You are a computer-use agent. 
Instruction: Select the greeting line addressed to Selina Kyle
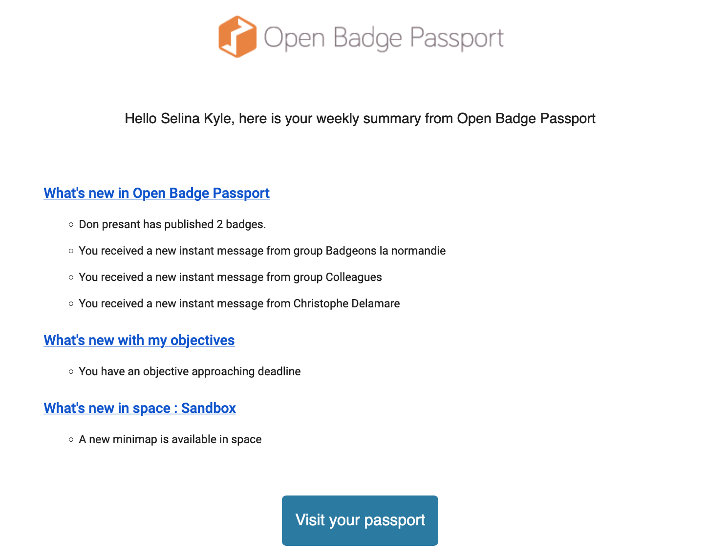[x=361, y=118]
